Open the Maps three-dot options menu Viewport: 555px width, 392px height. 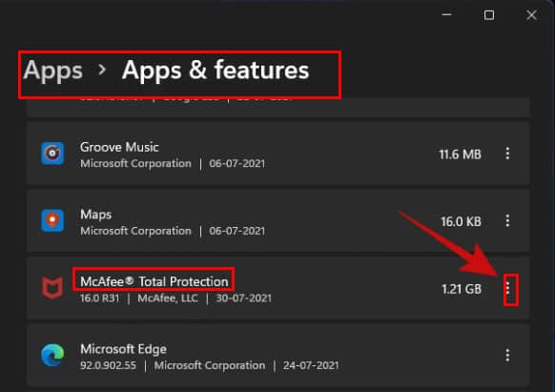coord(507,220)
